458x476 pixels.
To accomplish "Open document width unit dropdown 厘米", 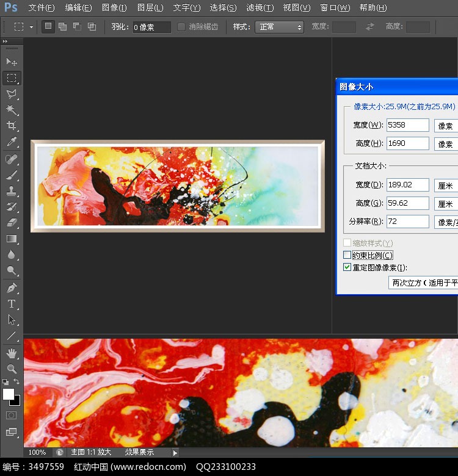I will coord(446,185).
